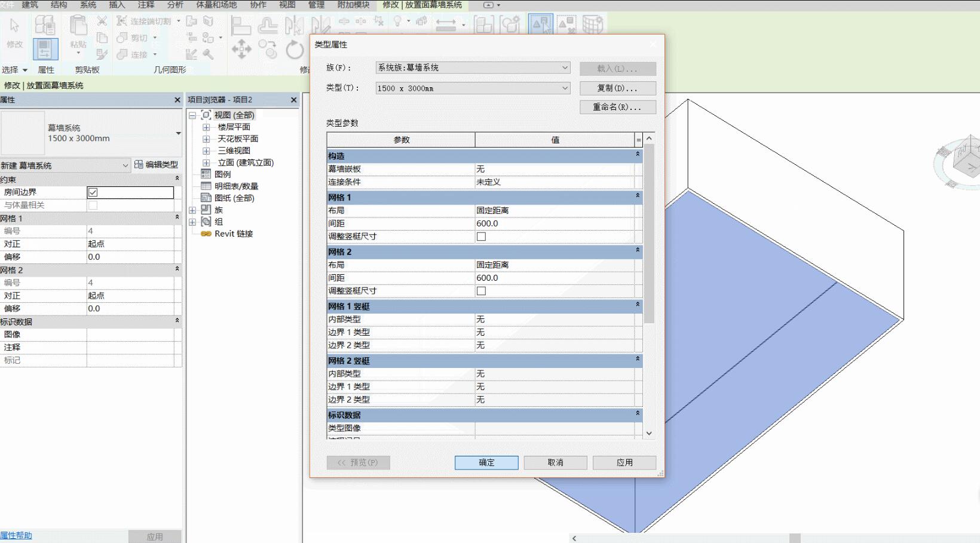Image resolution: width=980 pixels, height=543 pixels.
Task: Click the Properties palette icon in the ribbon
Action: 45,49
